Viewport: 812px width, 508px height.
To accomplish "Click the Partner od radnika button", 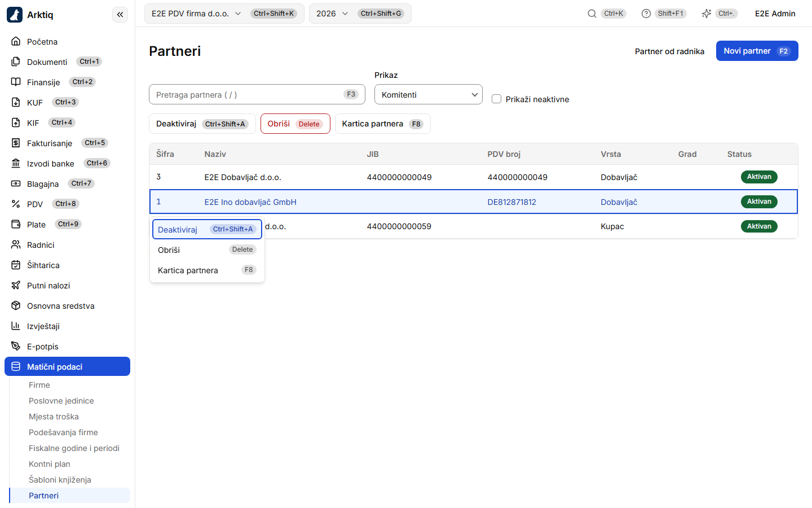I will [x=669, y=51].
